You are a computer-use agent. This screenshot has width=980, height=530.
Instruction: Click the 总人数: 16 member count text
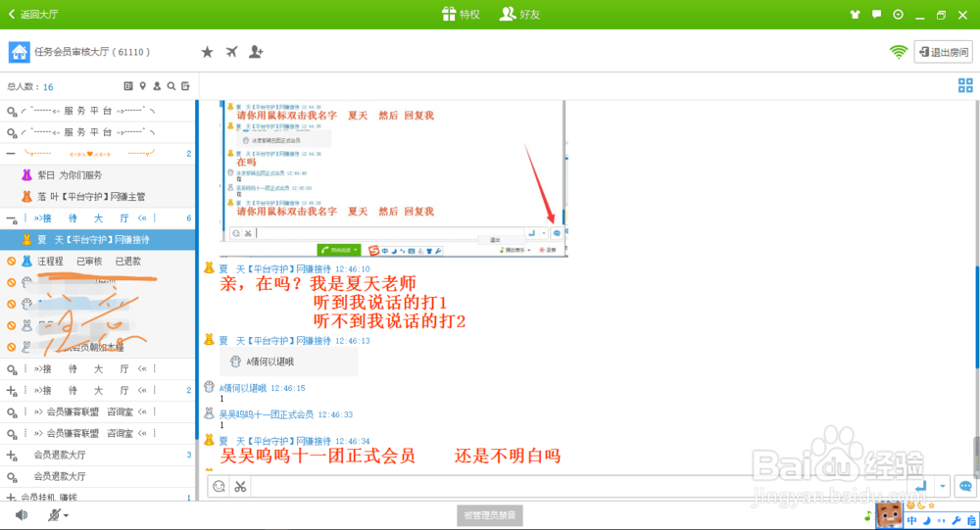click(30, 87)
